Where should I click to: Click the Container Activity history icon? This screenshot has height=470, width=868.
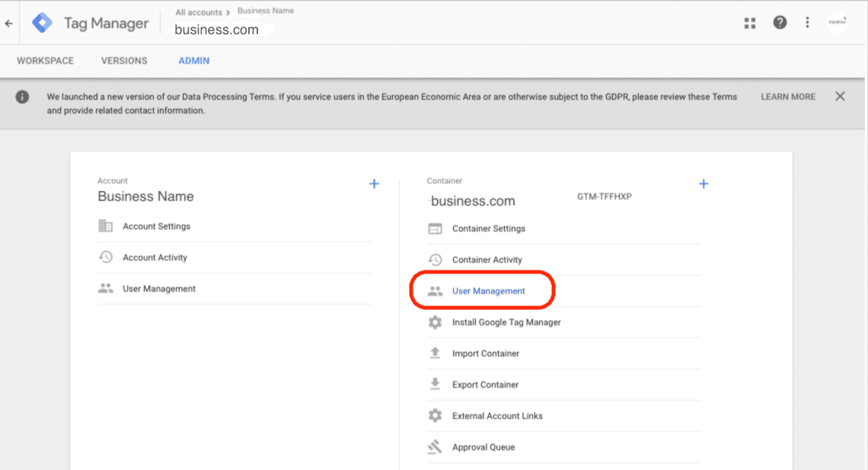(x=435, y=260)
